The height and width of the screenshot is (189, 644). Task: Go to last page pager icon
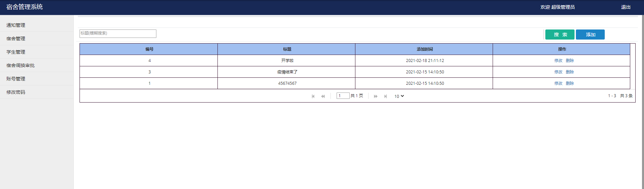tap(386, 96)
